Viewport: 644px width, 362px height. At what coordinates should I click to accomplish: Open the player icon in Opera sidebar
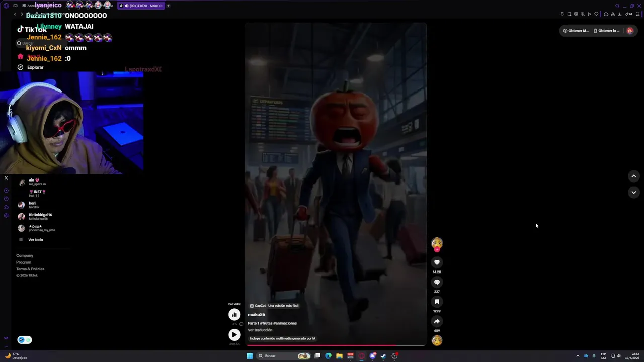point(6,191)
